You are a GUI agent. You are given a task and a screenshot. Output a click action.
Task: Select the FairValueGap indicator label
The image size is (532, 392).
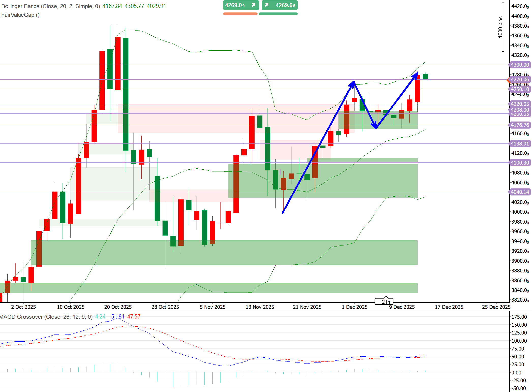click(20, 15)
